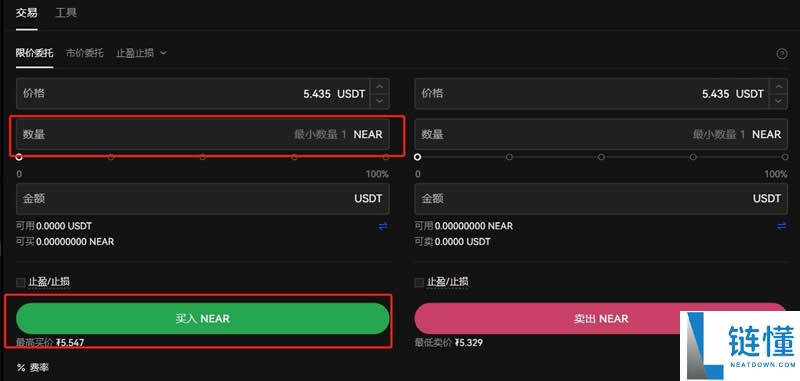Set sell slider to 50% marker

[601, 157]
